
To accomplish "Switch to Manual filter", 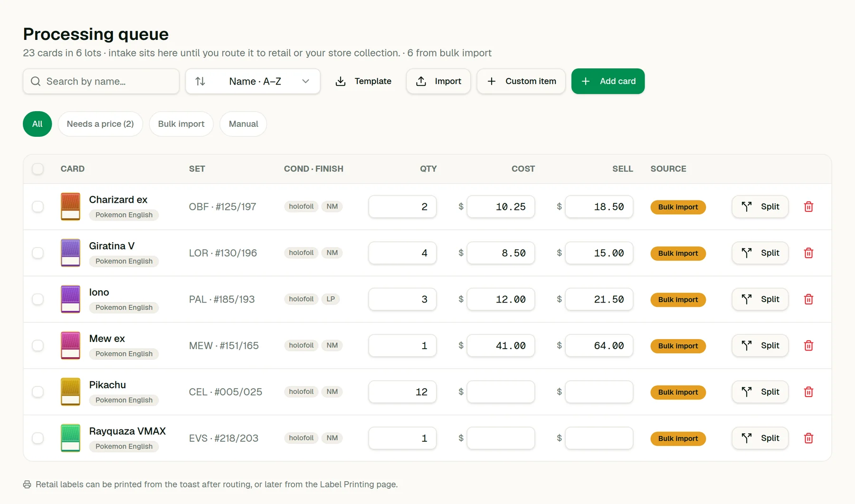I will [243, 124].
